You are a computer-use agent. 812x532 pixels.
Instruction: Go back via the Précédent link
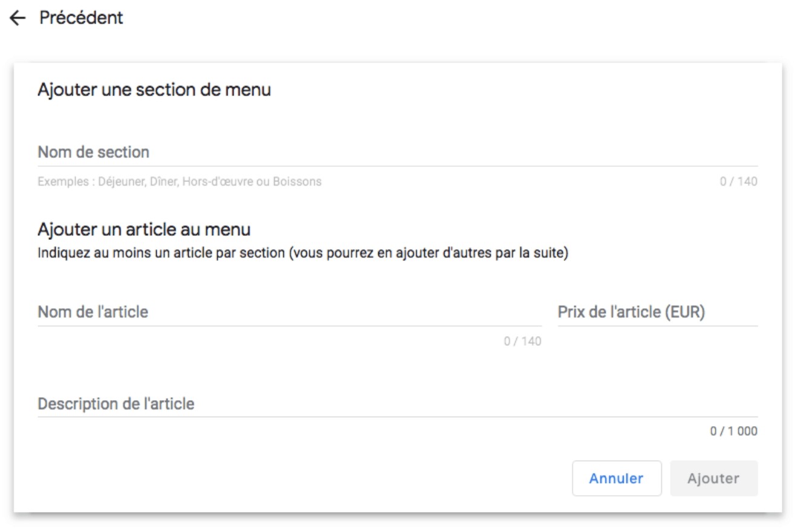81,18
